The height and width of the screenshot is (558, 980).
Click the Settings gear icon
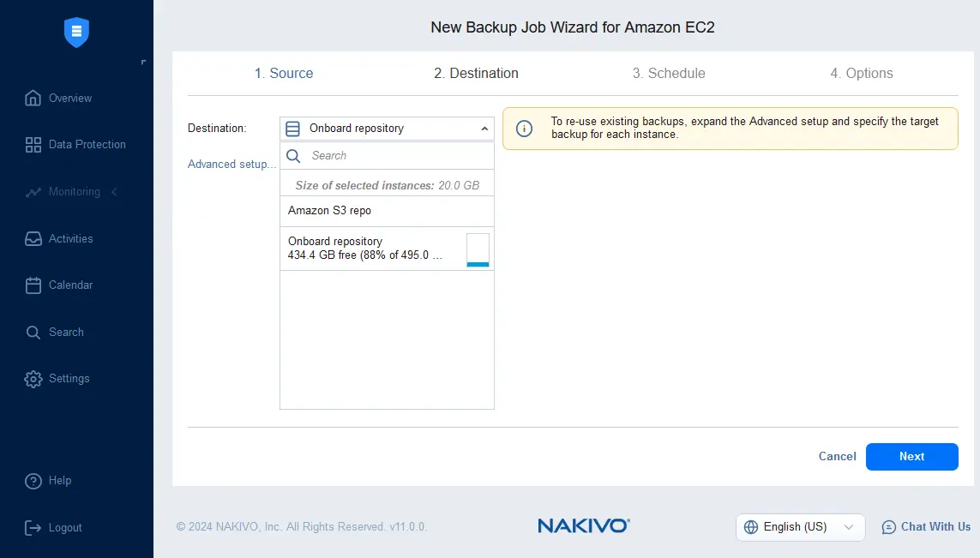click(33, 379)
